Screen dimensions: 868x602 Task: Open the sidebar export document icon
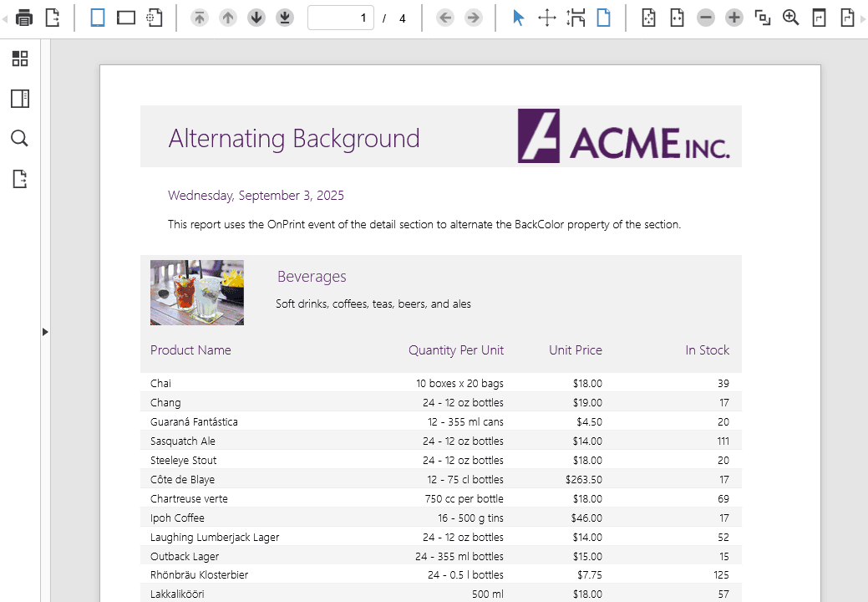[20, 179]
